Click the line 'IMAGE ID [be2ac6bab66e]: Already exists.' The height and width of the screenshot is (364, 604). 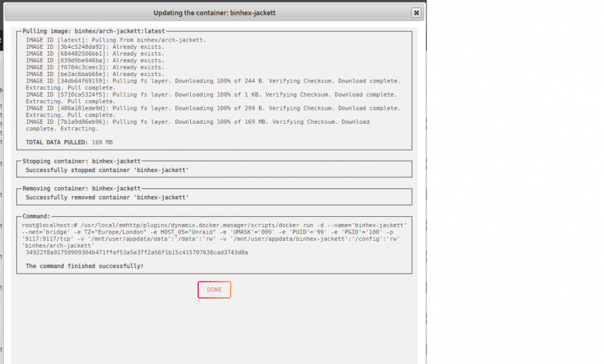coord(95,74)
